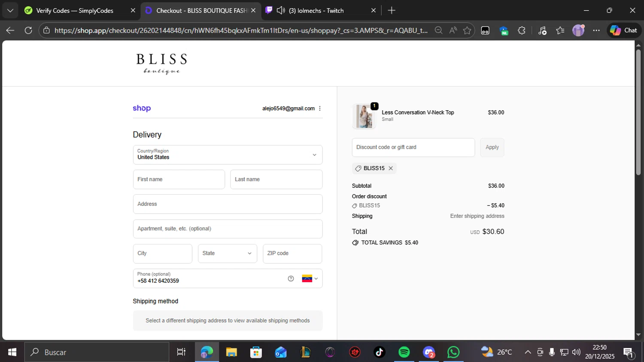
Task: Focus the Last name field
Action: 276,179
